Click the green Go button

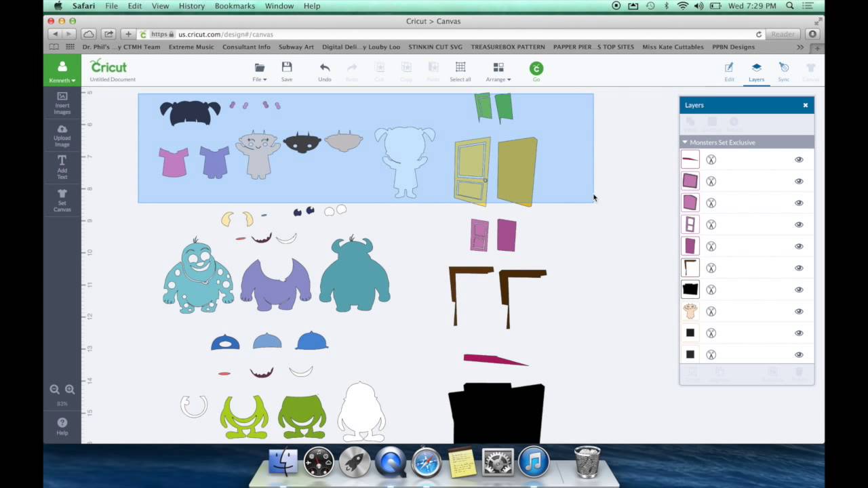click(536, 70)
